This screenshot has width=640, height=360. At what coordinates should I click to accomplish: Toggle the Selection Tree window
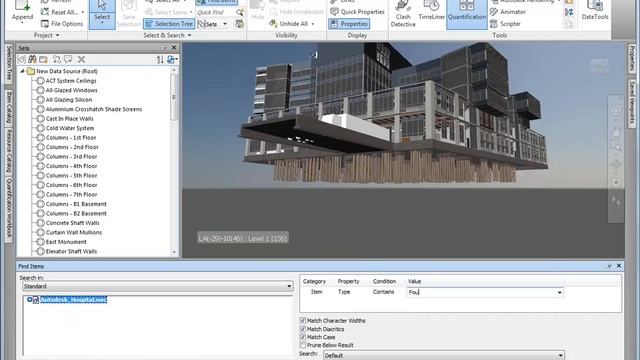(x=169, y=24)
